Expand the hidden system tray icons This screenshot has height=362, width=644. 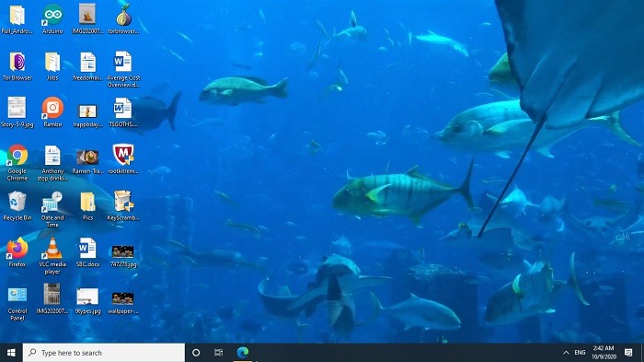tap(566, 353)
